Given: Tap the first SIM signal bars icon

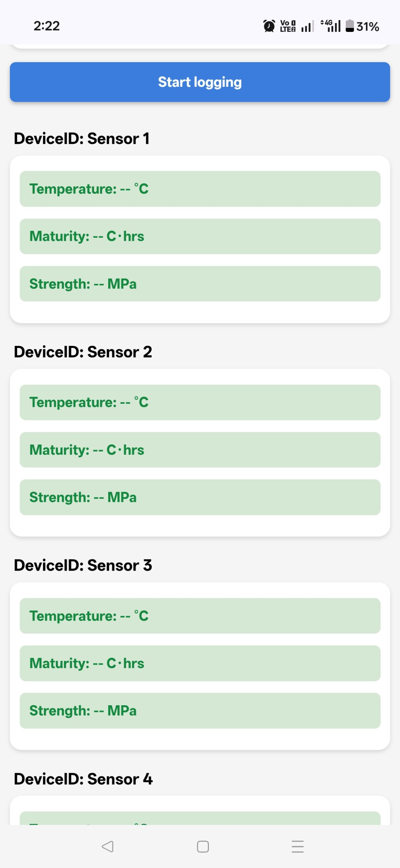Looking at the screenshot, I should click(x=307, y=26).
